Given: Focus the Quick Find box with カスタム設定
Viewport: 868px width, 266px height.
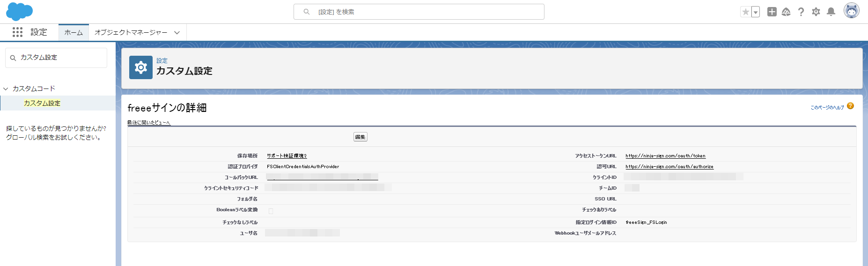Looking at the screenshot, I should pos(56,58).
